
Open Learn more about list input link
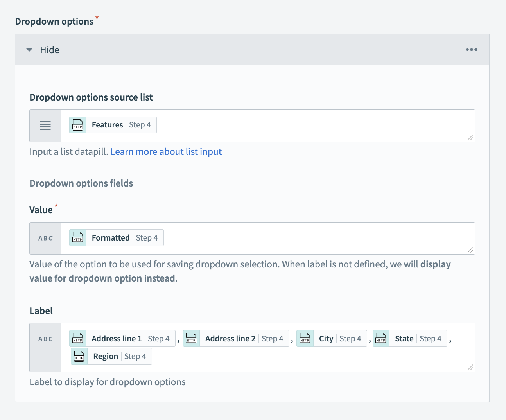[x=166, y=152]
